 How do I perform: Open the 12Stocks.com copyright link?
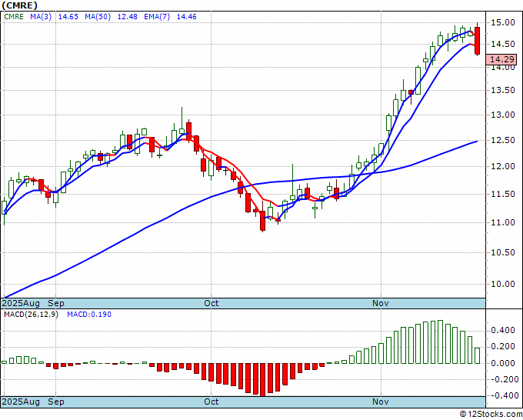coord(491,414)
